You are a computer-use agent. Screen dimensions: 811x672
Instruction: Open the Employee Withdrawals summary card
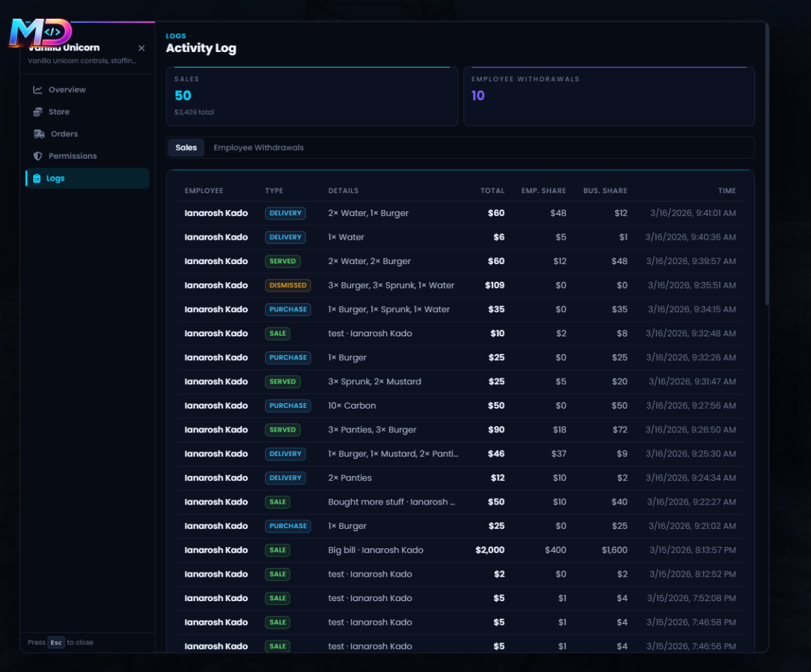click(609, 97)
